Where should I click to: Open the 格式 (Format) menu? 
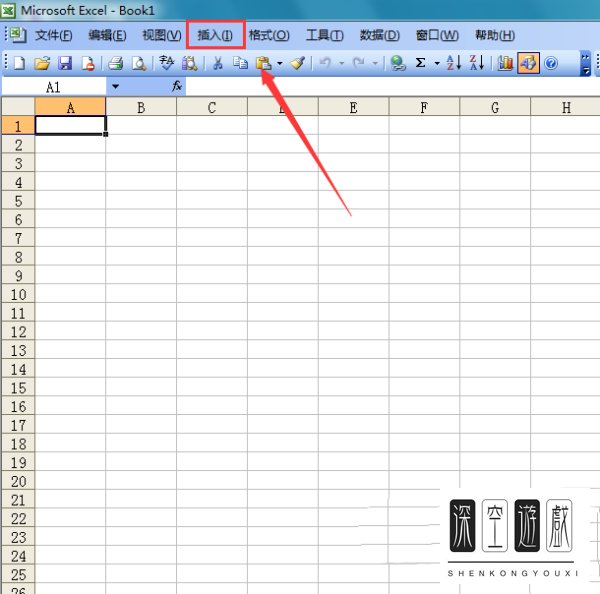(x=268, y=35)
